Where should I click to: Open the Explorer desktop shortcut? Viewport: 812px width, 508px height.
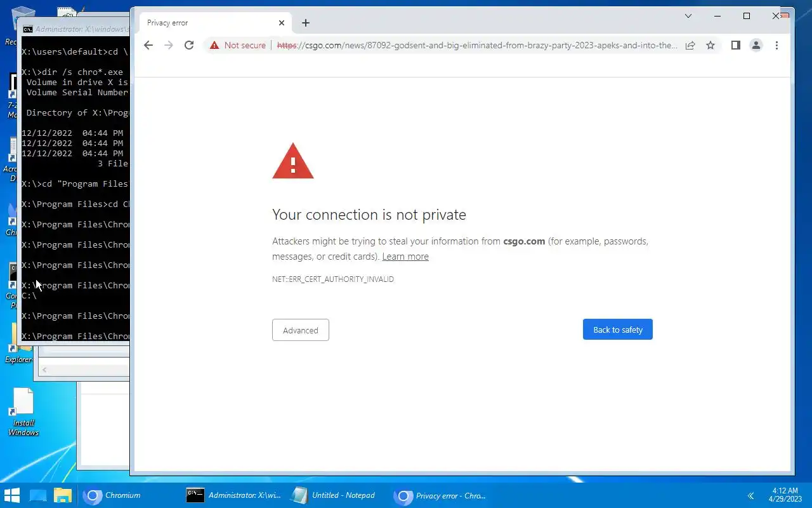(x=18, y=343)
